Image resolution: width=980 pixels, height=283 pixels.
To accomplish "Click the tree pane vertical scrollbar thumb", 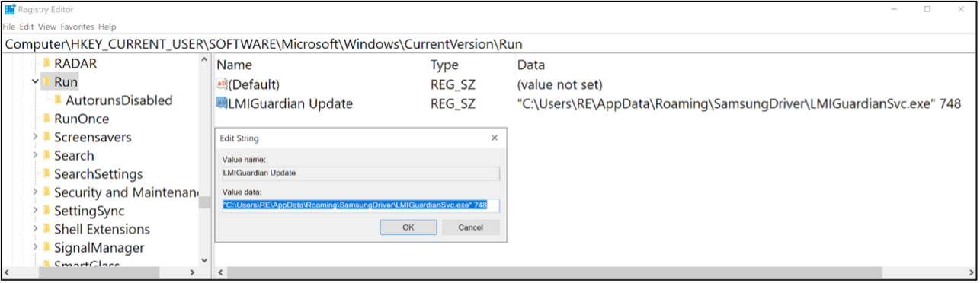I will pos(204,202).
